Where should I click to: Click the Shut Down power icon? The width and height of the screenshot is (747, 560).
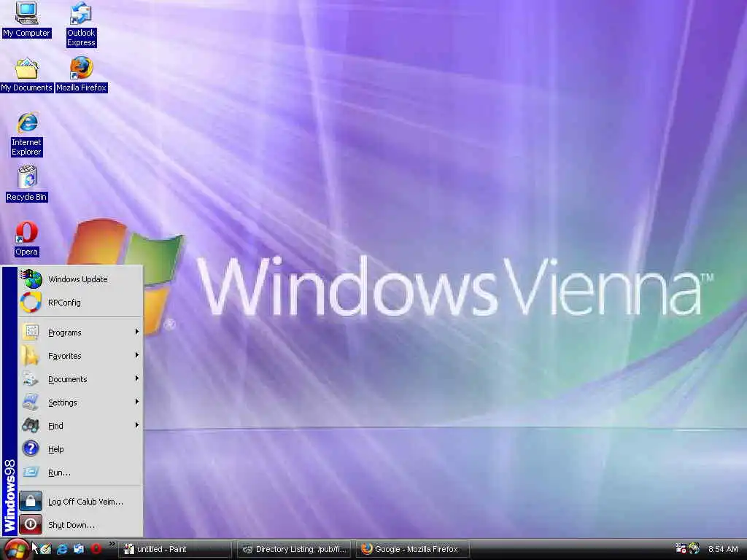[x=31, y=524]
